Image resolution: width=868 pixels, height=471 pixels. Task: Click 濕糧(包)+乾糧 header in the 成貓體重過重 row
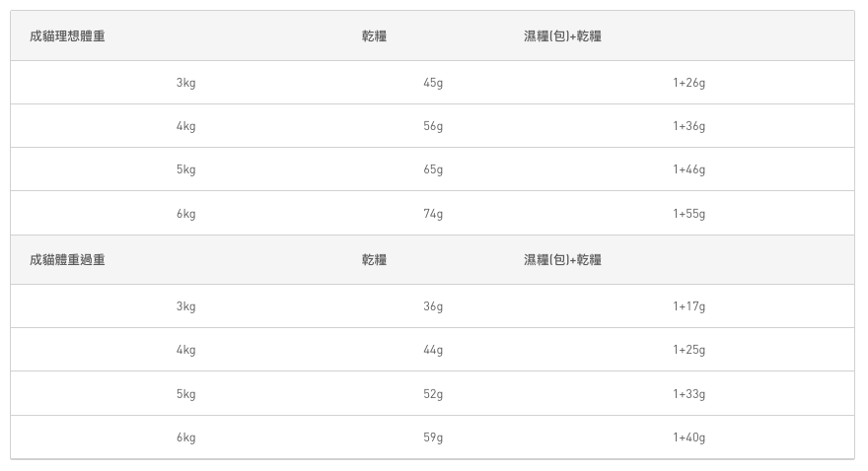(562, 260)
